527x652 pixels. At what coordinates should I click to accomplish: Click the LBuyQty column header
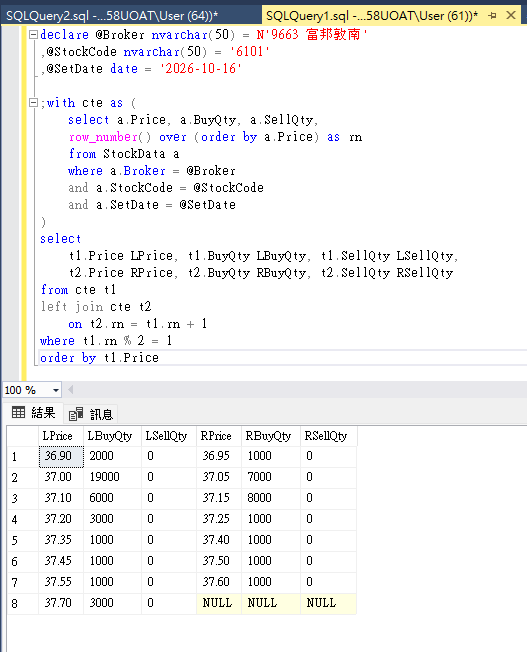112,436
